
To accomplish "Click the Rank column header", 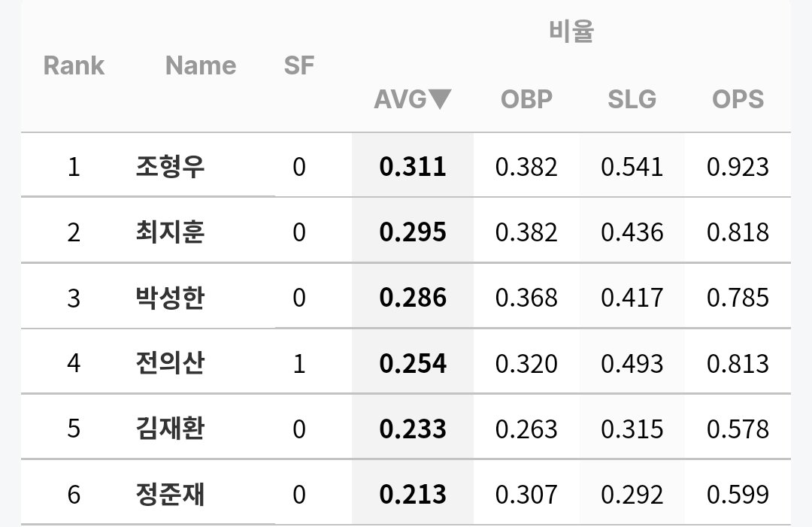I will pos(74,65).
